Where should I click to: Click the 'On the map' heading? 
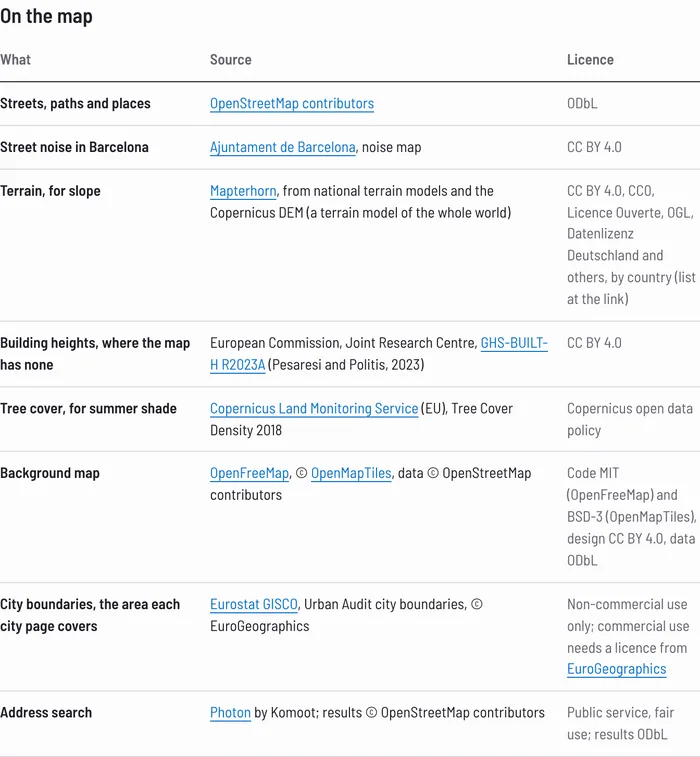(x=46, y=16)
